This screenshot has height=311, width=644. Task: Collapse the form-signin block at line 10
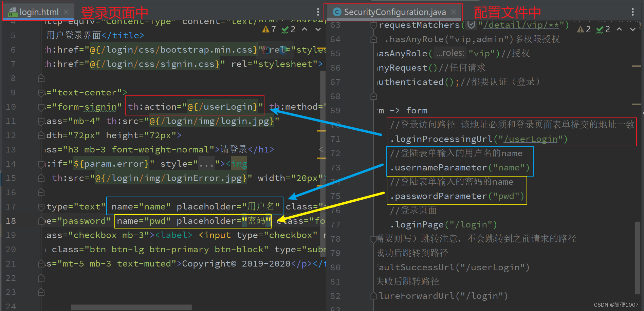(x=41, y=107)
